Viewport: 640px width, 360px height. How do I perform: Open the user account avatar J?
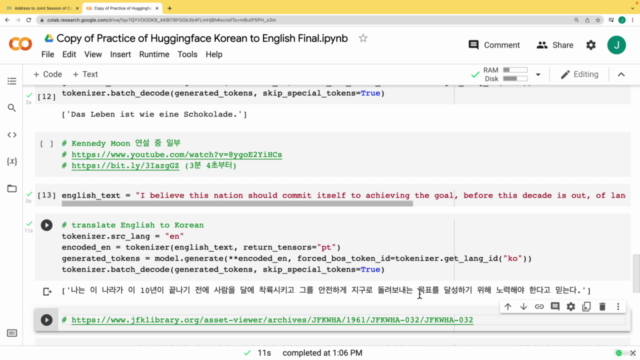tap(616, 45)
